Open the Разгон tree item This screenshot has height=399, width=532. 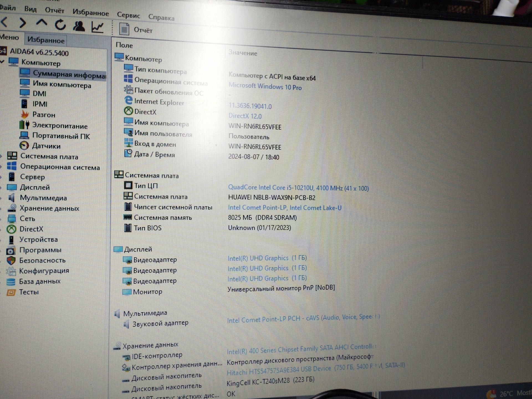pyautogui.click(x=38, y=114)
